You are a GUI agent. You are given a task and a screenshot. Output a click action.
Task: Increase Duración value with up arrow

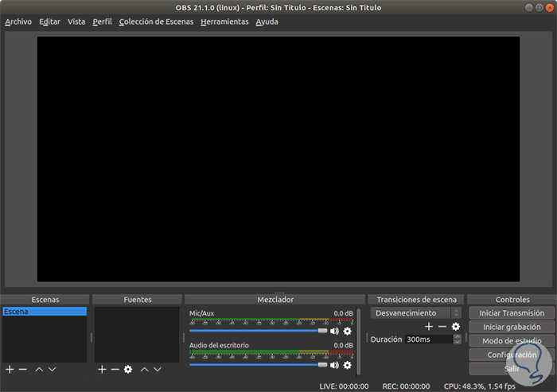[x=458, y=336]
